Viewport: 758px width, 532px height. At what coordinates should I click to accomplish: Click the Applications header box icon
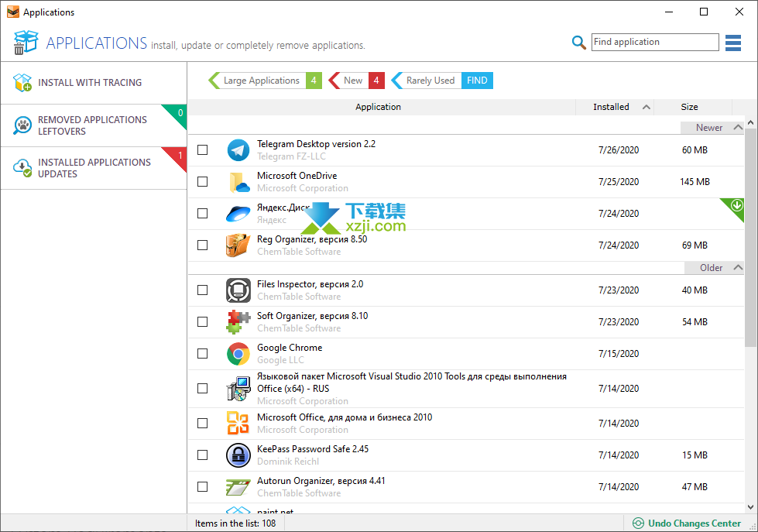[26, 42]
